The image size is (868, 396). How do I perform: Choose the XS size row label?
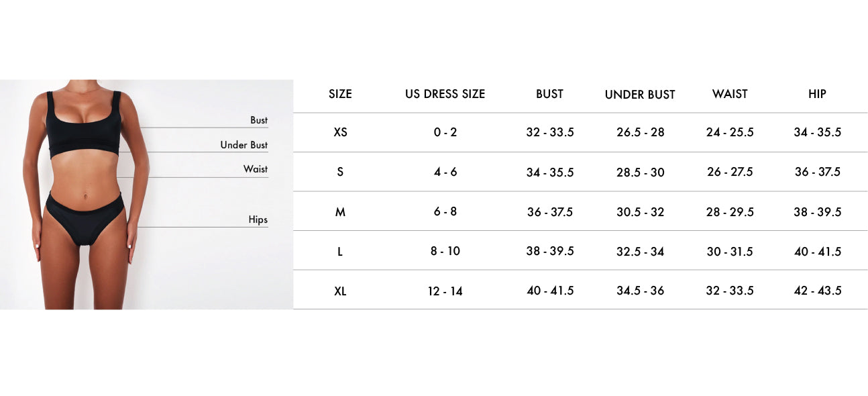[340, 132]
